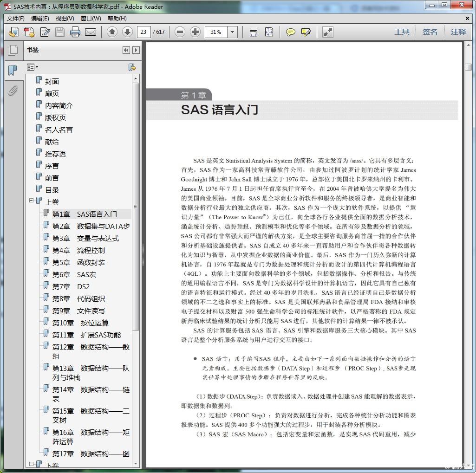The width and height of the screenshot is (476, 473).
Task: Collapse the 上卷 bookmark tree
Action: pyautogui.click(x=32, y=201)
